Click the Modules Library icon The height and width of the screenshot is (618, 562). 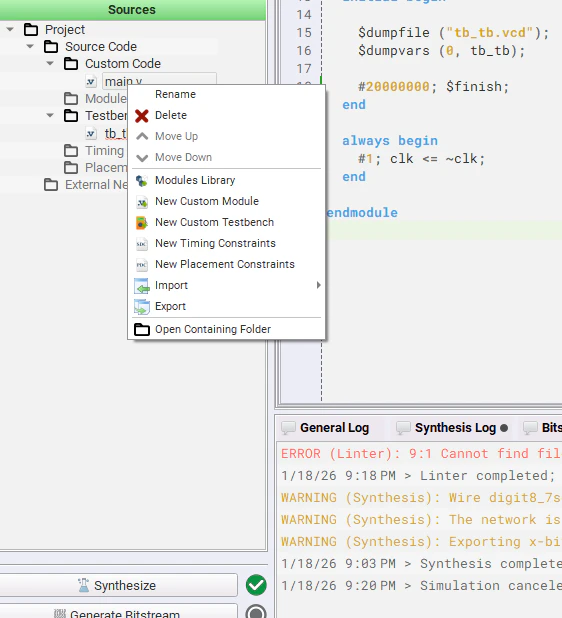tap(142, 181)
